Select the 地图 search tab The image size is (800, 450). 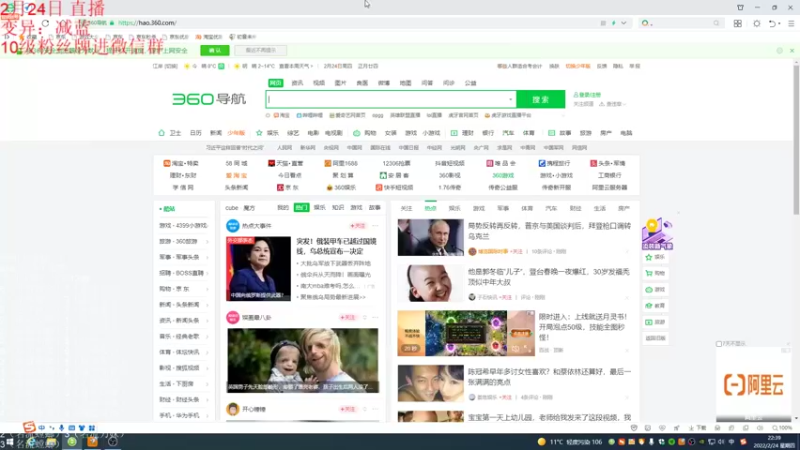click(x=406, y=83)
